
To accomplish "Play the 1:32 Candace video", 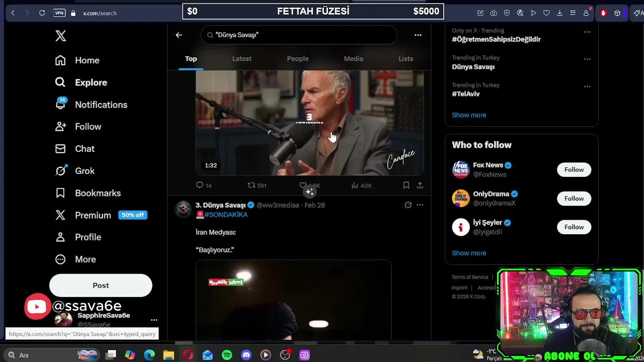I will click(309, 123).
